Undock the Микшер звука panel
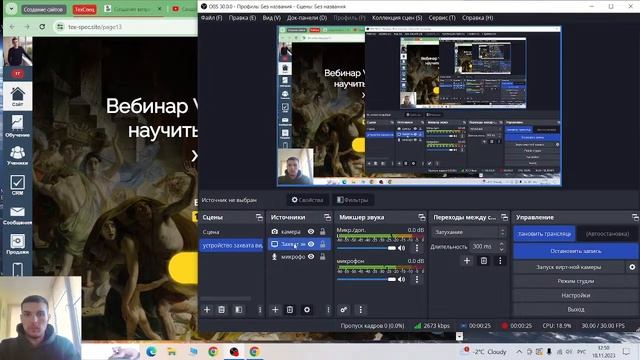The image size is (640, 360). [x=422, y=217]
